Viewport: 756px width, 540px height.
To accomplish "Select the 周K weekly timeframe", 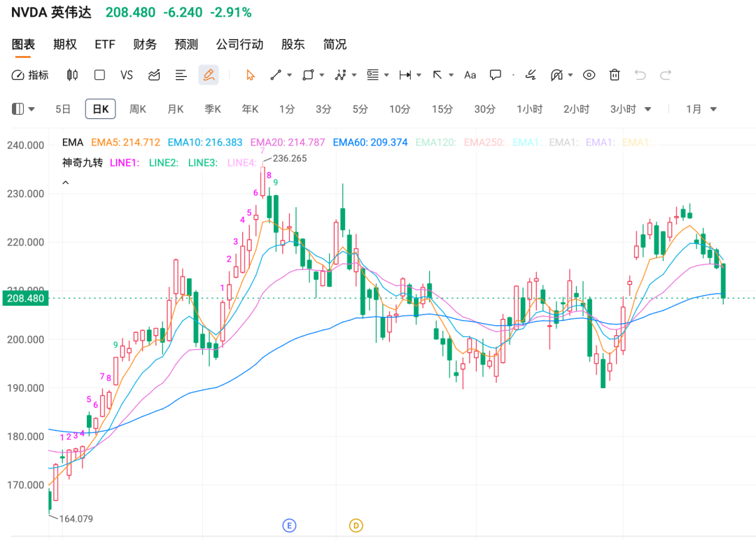I will pyautogui.click(x=137, y=109).
